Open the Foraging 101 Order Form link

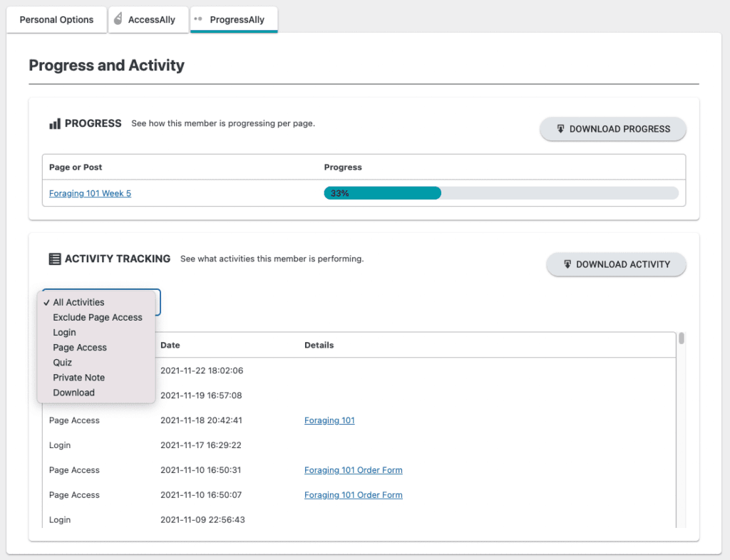(x=353, y=470)
